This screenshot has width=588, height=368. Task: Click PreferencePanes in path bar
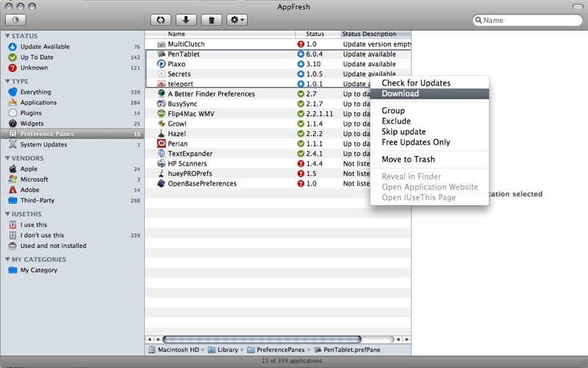coord(276,350)
